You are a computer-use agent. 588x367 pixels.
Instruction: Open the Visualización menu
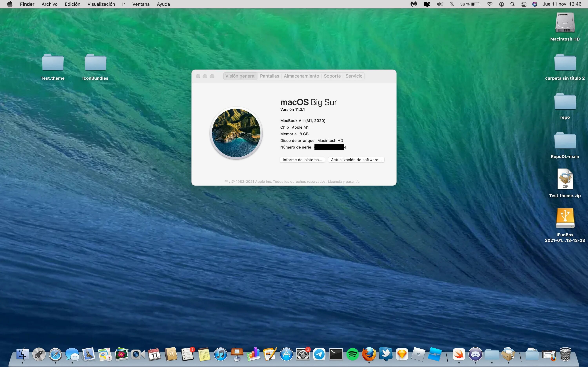click(101, 4)
